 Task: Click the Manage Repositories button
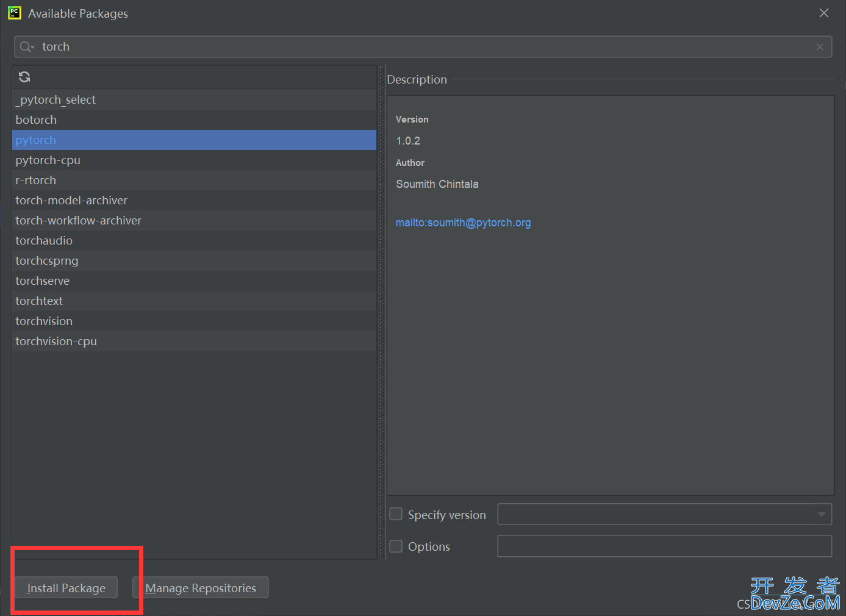tap(201, 588)
